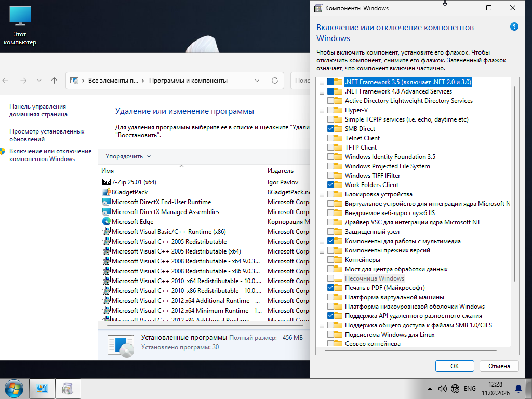Expand the .NET Framework 3.5 tree node
Screen dimensions: 532x399
(x=322, y=83)
